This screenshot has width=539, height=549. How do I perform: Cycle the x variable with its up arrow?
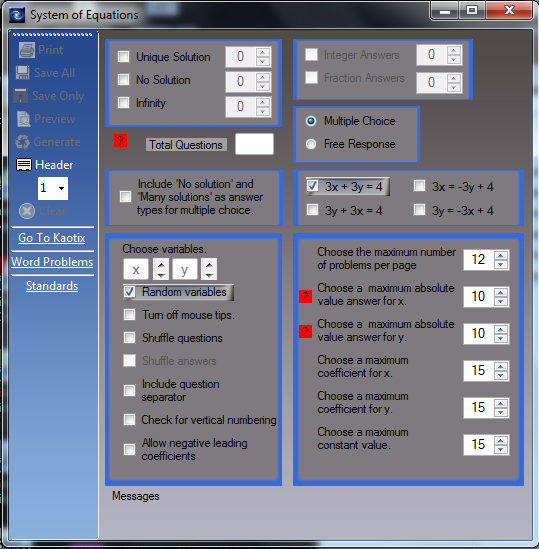pos(161,265)
